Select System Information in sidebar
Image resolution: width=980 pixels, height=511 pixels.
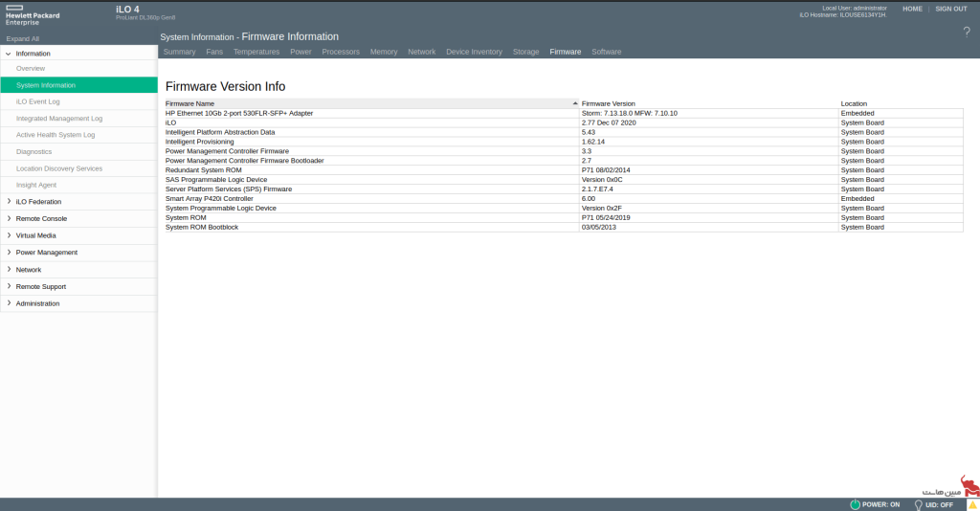click(x=78, y=85)
